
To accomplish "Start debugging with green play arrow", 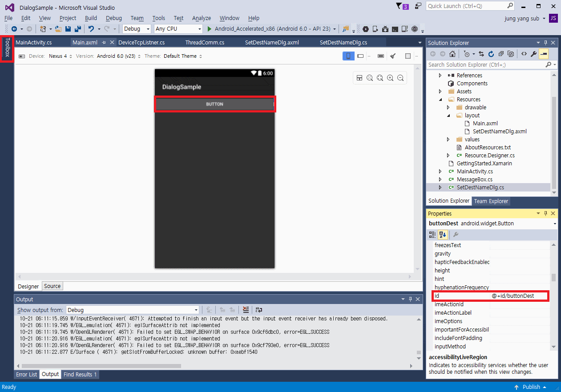I will point(210,29).
